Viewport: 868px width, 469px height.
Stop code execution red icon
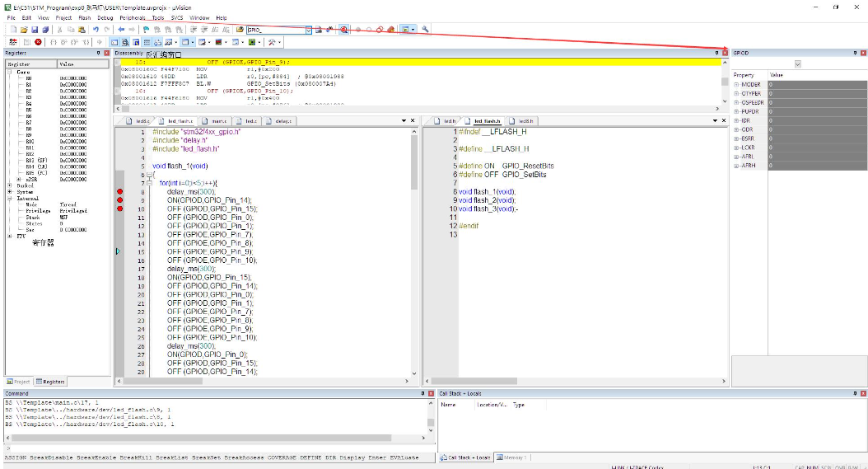click(38, 42)
